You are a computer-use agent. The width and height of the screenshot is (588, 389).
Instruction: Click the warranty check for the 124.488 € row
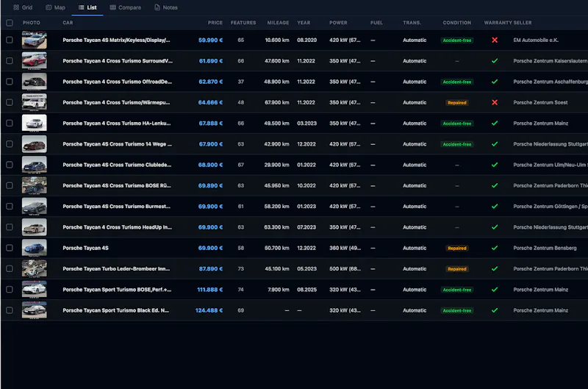(495, 310)
